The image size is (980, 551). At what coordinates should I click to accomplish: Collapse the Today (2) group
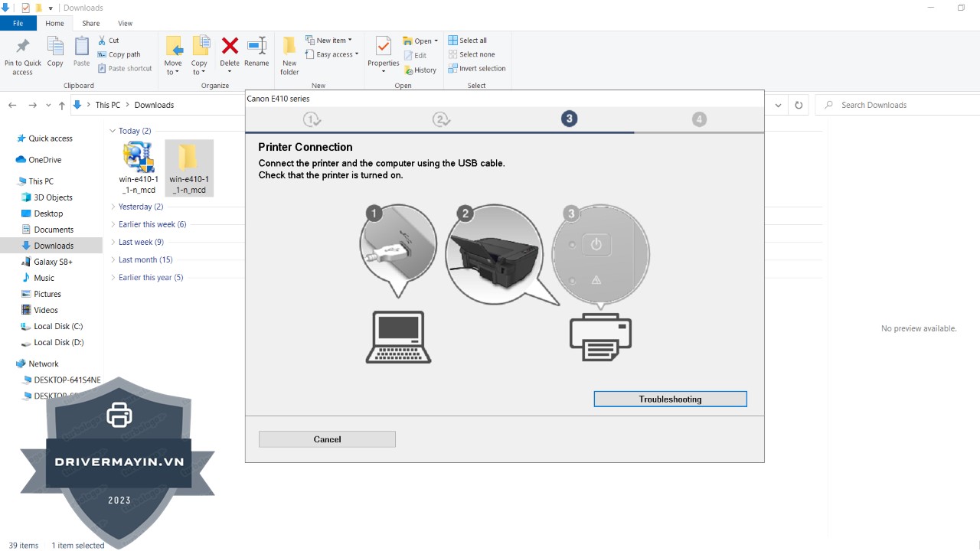coord(113,131)
